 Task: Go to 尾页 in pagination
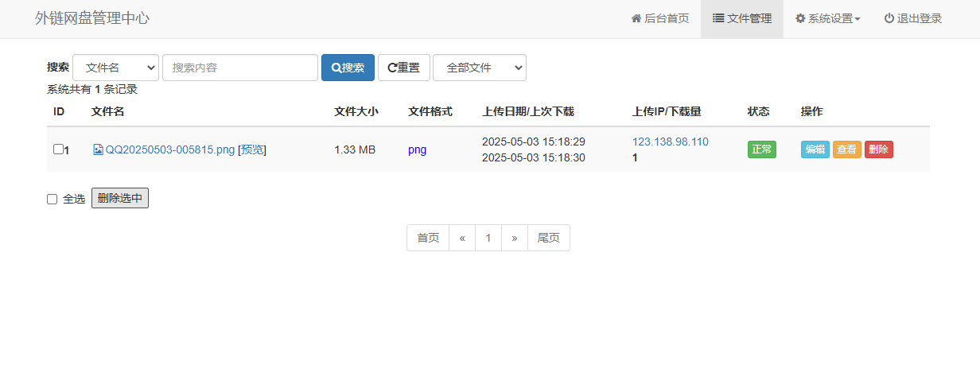click(548, 238)
